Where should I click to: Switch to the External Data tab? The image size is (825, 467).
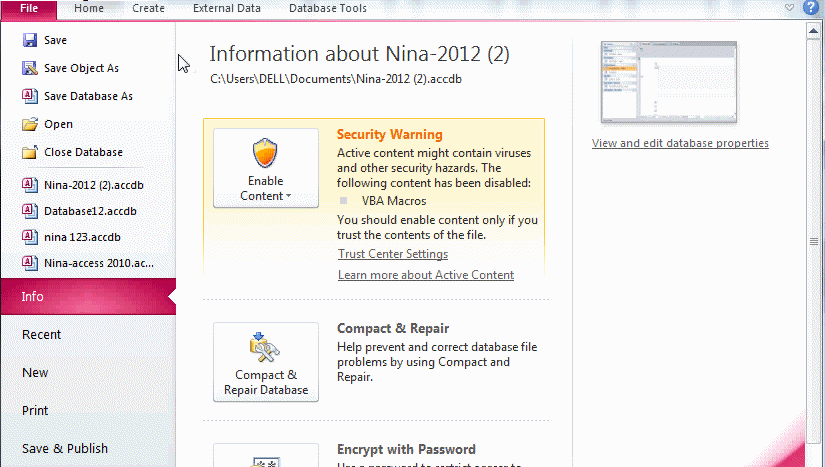pos(227,9)
